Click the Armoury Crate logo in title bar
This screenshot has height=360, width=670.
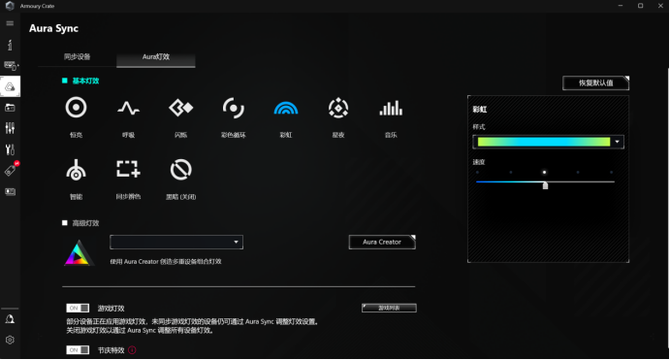click(x=10, y=6)
